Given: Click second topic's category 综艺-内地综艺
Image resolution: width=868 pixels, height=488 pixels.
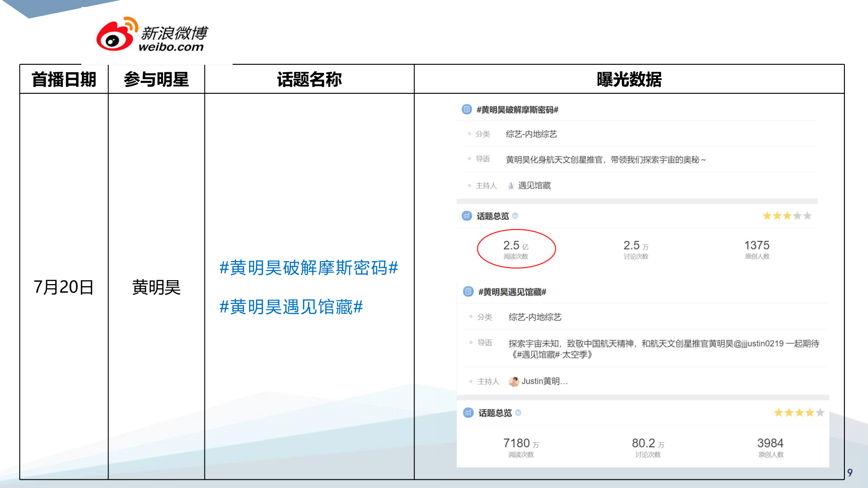Looking at the screenshot, I should tap(535, 317).
